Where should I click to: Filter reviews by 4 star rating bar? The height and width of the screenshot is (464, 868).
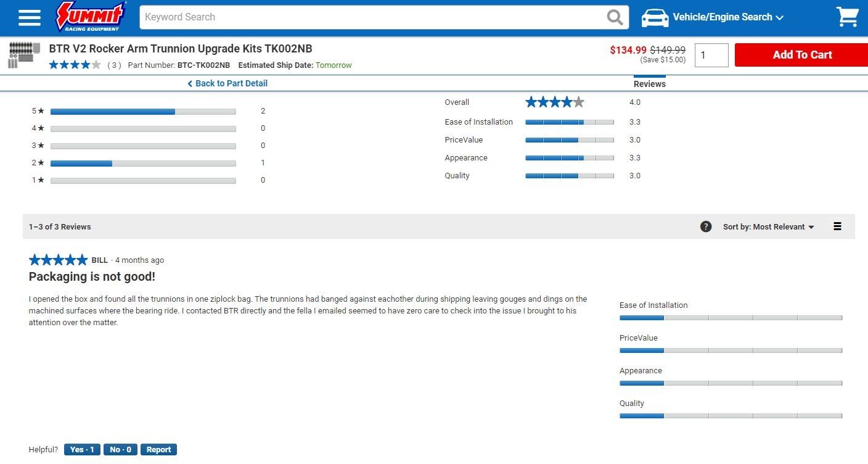[x=143, y=129]
